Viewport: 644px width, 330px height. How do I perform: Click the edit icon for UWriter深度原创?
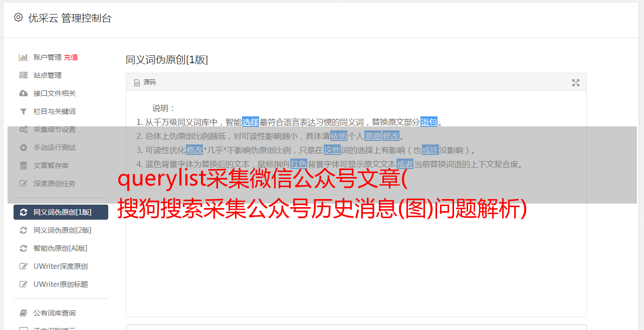point(23,266)
